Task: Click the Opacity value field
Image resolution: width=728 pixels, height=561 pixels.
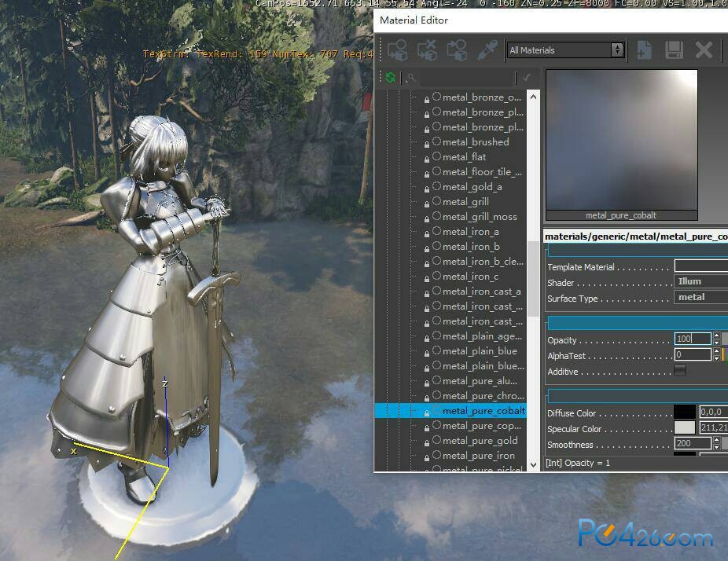Action: tap(693, 339)
